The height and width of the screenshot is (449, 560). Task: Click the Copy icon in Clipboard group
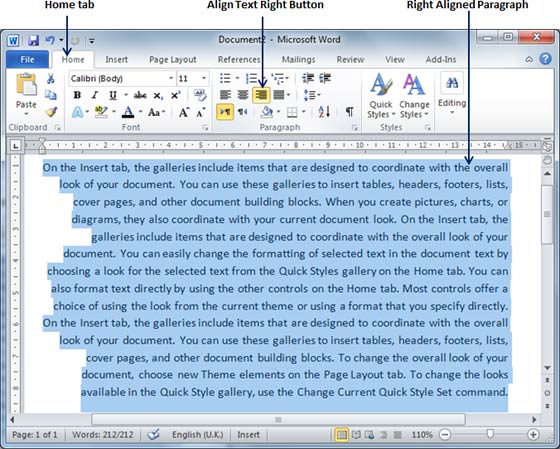[x=51, y=95]
